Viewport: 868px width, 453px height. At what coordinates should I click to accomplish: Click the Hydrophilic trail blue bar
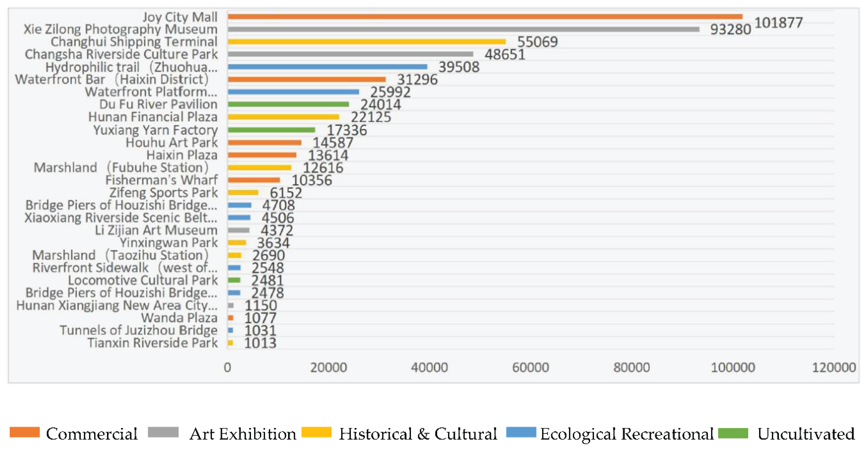coord(327,67)
